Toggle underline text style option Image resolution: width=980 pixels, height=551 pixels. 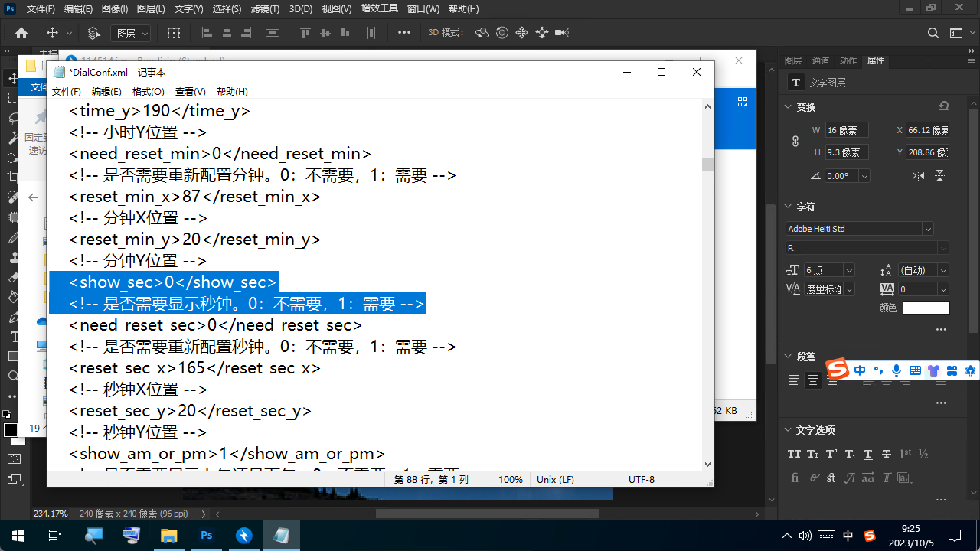point(867,454)
